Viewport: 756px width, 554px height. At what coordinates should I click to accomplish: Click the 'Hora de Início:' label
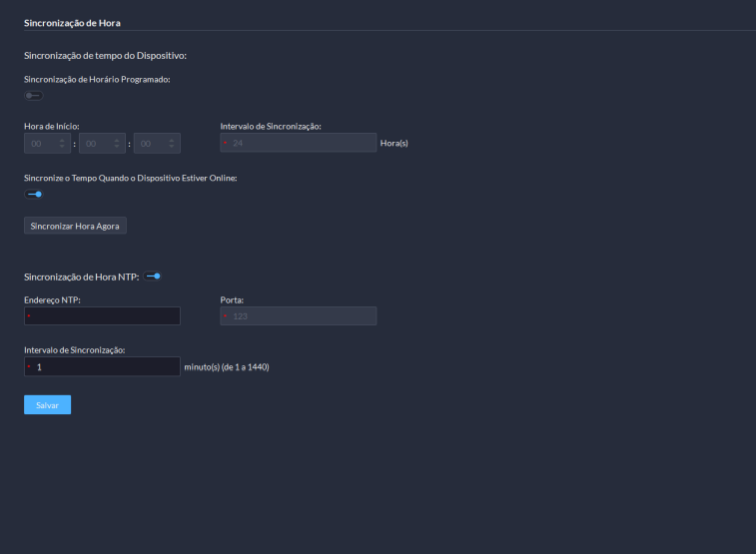click(x=52, y=126)
